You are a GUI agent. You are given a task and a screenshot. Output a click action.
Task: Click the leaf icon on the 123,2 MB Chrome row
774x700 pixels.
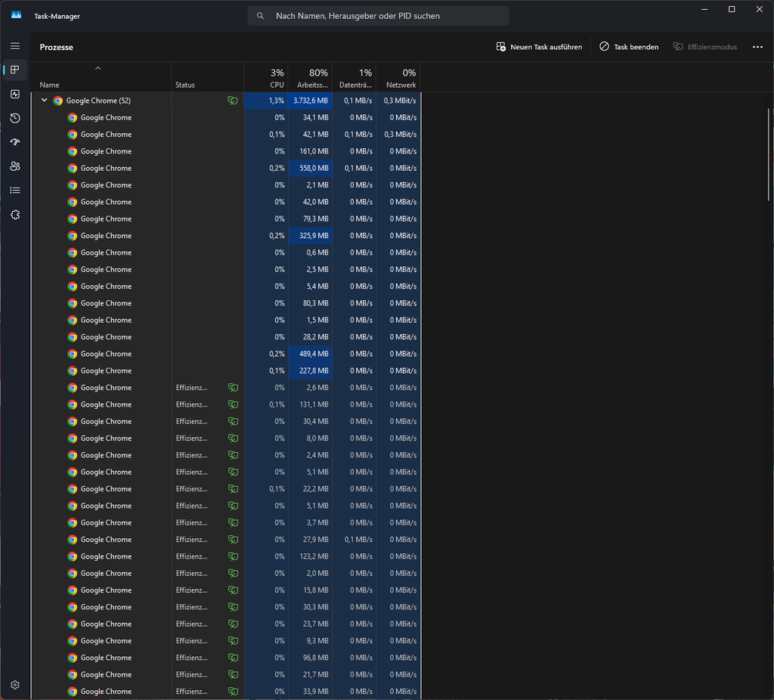coord(233,556)
